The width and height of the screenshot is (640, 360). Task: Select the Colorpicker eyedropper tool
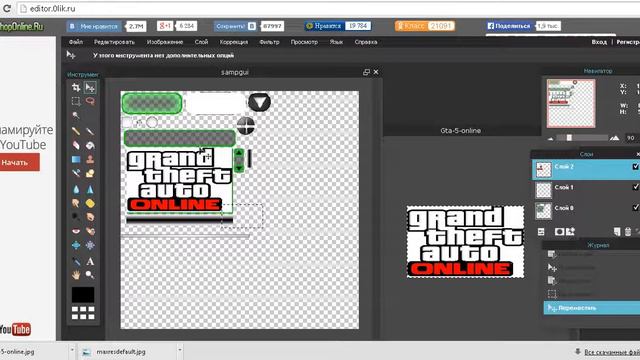coord(76,261)
